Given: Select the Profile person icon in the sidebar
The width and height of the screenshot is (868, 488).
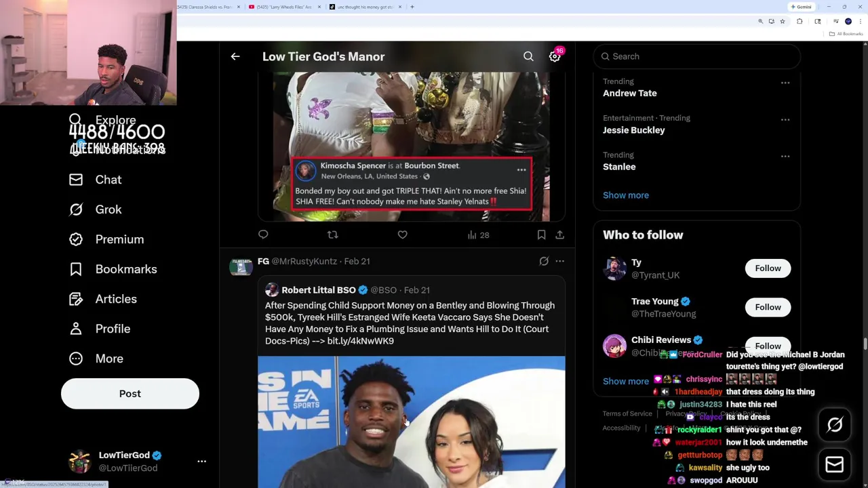Looking at the screenshot, I should [76, 329].
